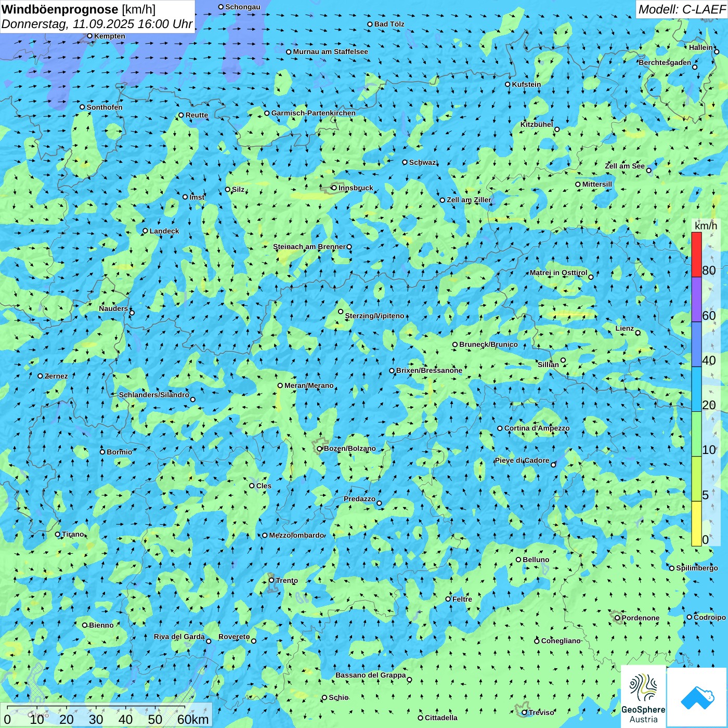Click the Meran/Merano label
The image size is (728, 728).
pos(309,385)
